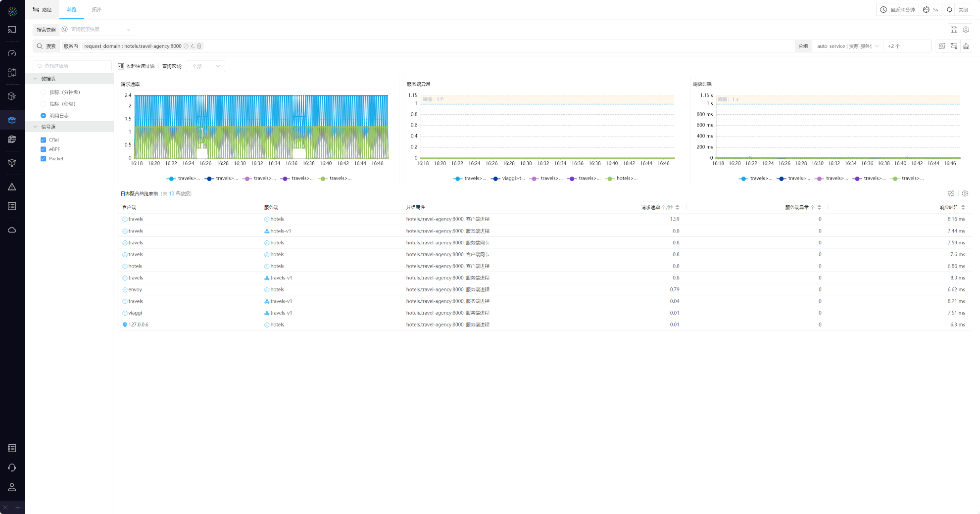Click the table settings gear icon
This screenshot has height=514, width=980.
pyautogui.click(x=965, y=193)
